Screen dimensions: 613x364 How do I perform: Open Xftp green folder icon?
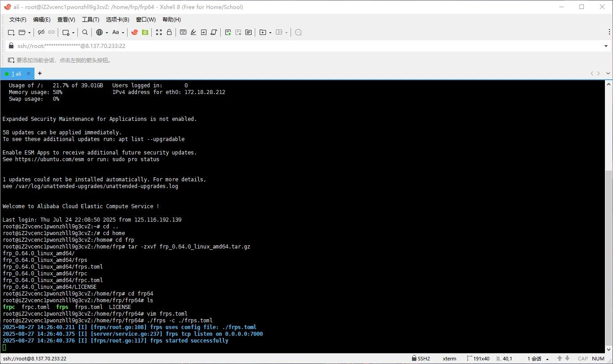click(x=145, y=32)
